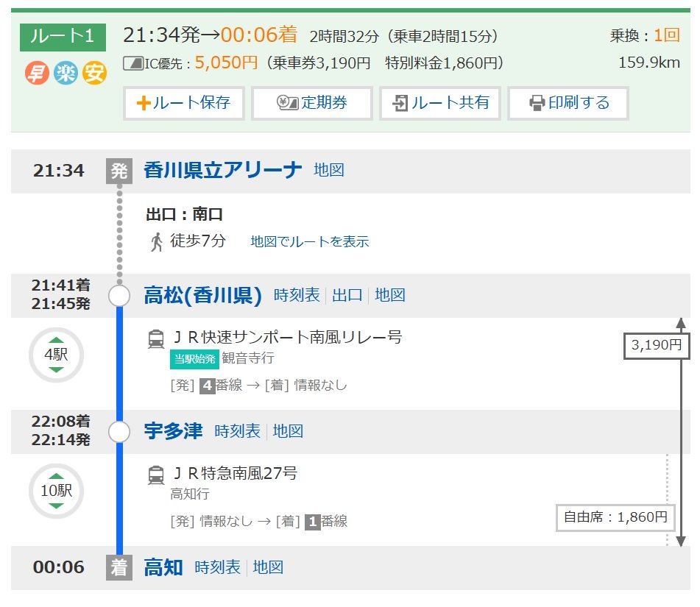The width and height of the screenshot is (700, 607).
Task: Click the 自由席:1,860円 fare box
Action: pyautogui.click(x=615, y=518)
